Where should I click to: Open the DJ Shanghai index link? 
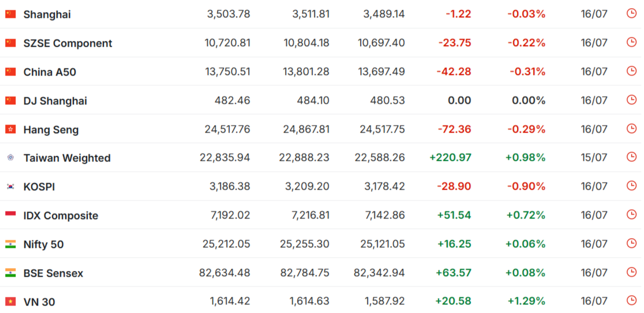pos(55,101)
